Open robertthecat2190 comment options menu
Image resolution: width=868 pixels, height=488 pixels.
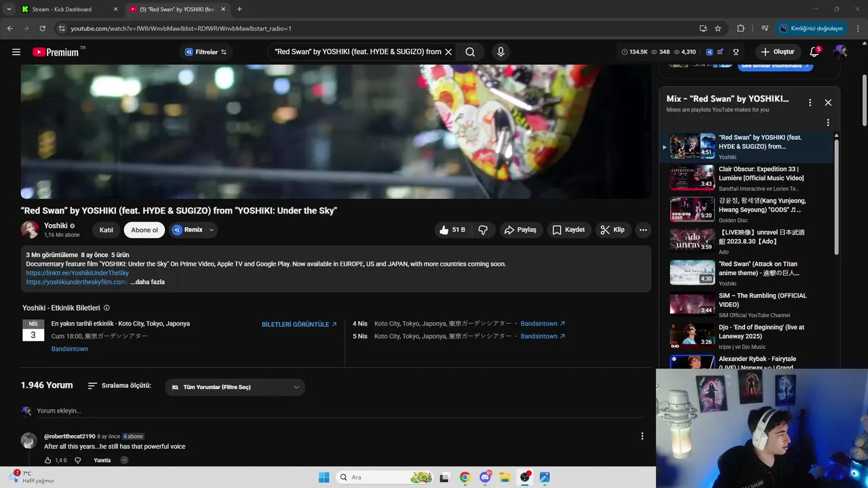[642, 436]
